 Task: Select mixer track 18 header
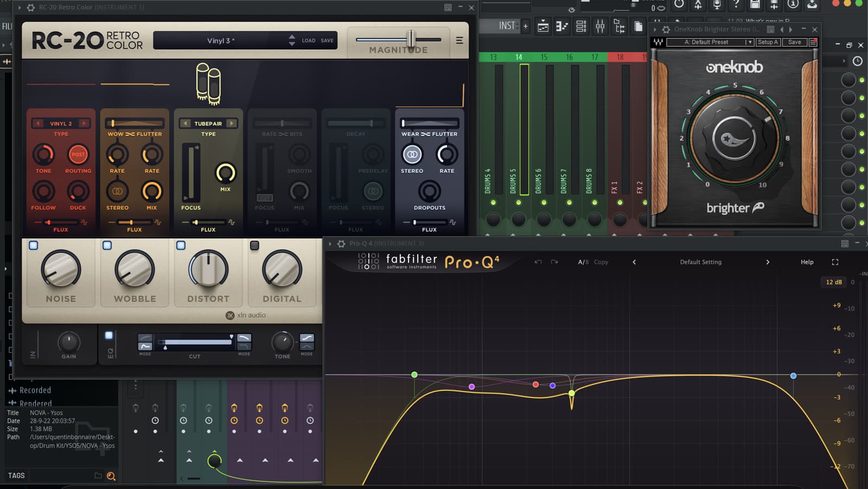point(620,57)
